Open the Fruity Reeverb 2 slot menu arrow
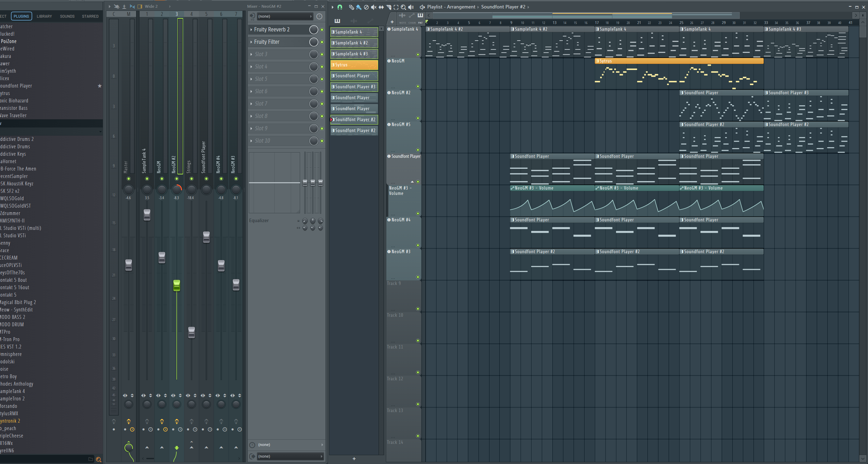This screenshot has height=464, width=868. tap(251, 30)
